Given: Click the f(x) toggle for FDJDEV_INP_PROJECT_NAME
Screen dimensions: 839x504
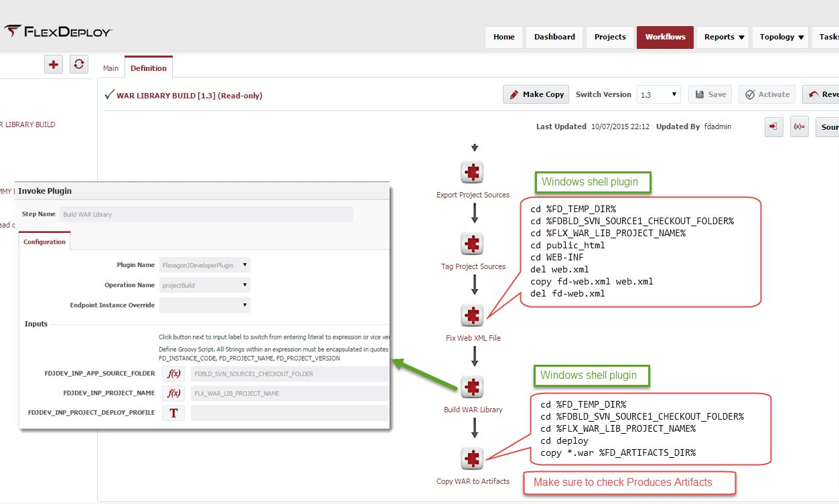Looking at the screenshot, I should [x=173, y=393].
